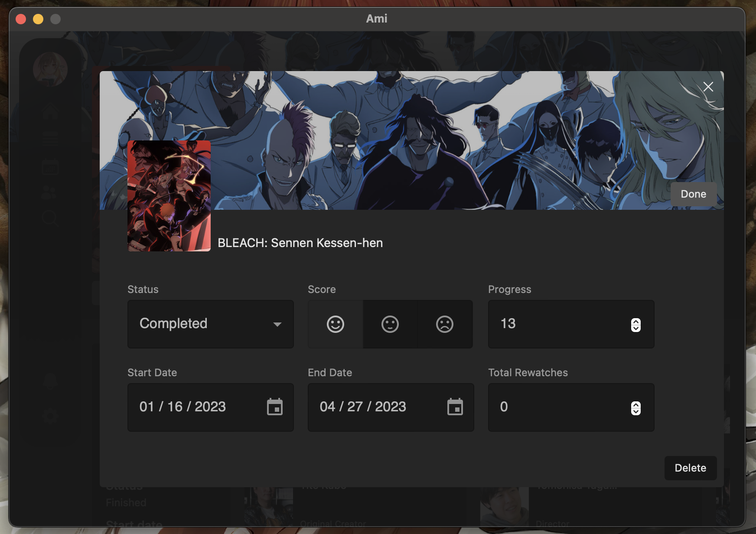Open the calendar icon in sidebar
This screenshot has width=756, height=534.
50,166
